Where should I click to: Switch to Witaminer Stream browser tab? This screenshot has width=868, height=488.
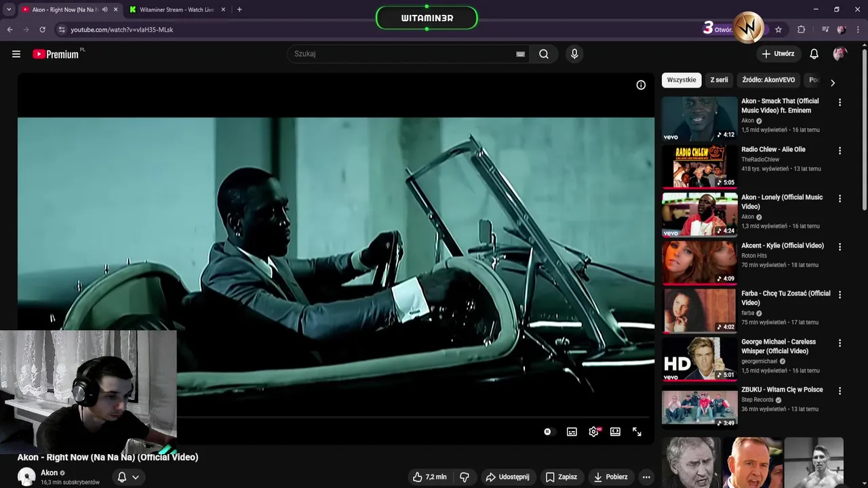(176, 9)
